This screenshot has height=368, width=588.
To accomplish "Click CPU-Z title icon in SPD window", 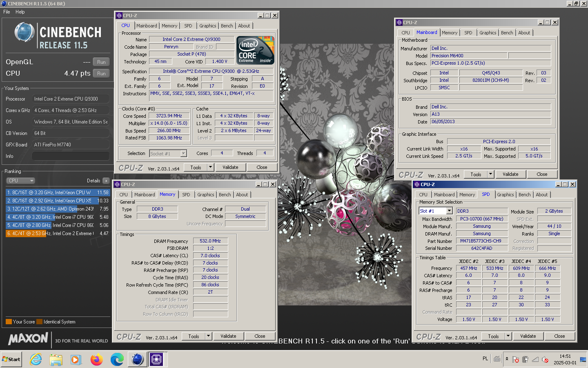I will tap(416, 184).
